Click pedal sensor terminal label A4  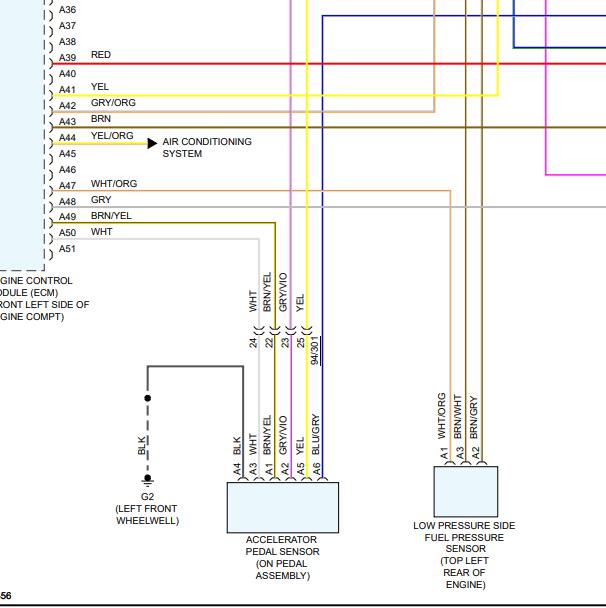237,469
